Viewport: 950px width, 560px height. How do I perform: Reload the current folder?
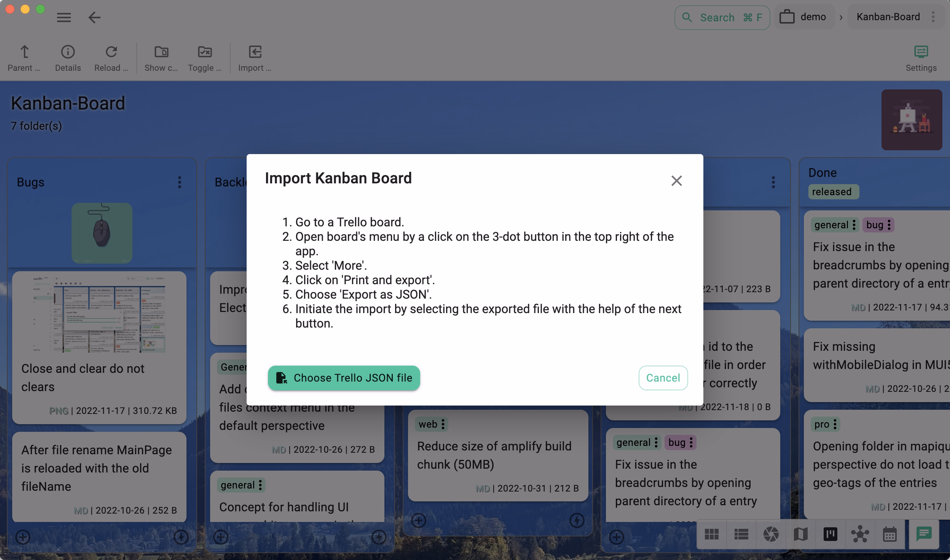pyautogui.click(x=111, y=57)
